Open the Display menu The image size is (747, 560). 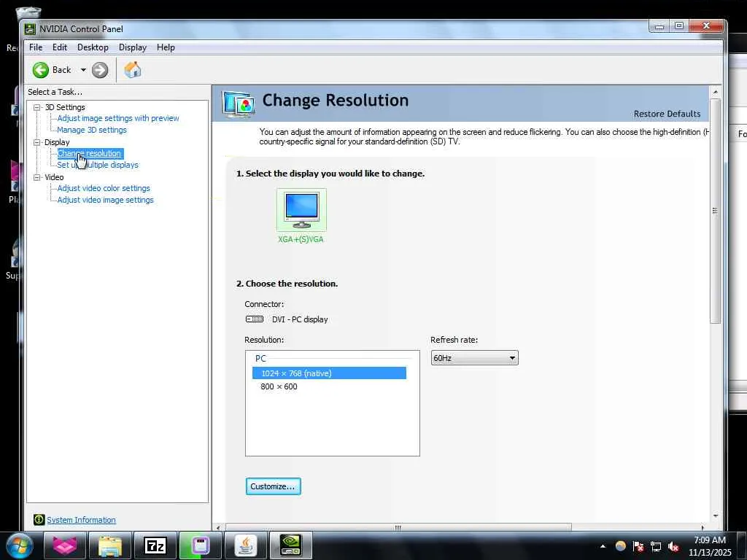pyautogui.click(x=133, y=47)
